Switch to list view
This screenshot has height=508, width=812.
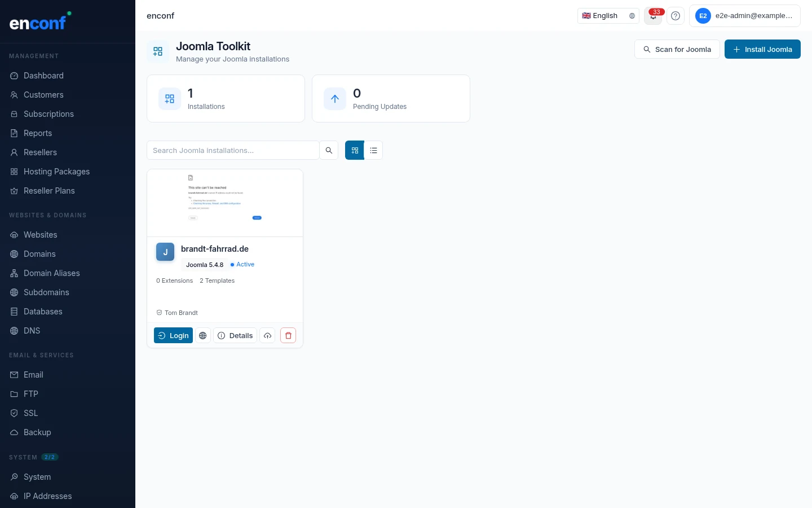[x=373, y=150]
